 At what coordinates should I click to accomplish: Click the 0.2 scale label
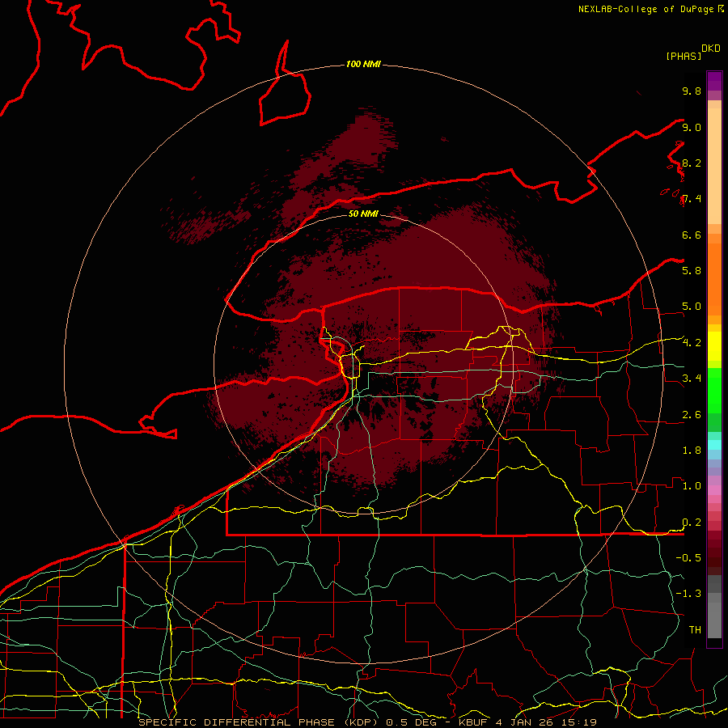pyautogui.click(x=692, y=523)
